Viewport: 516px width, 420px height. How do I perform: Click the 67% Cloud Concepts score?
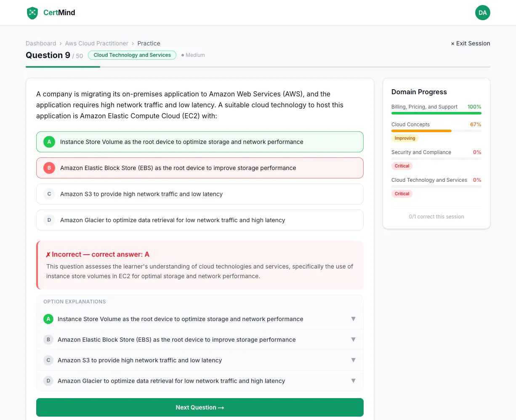(476, 125)
